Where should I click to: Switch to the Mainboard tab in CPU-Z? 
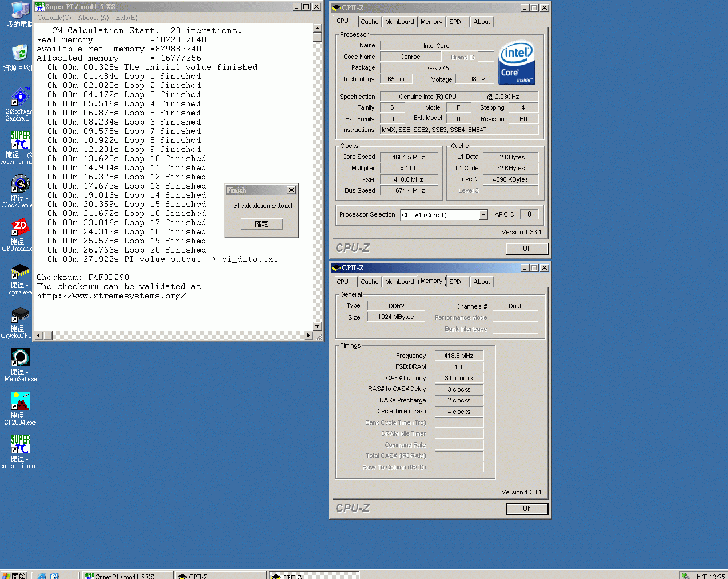[x=399, y=21]
